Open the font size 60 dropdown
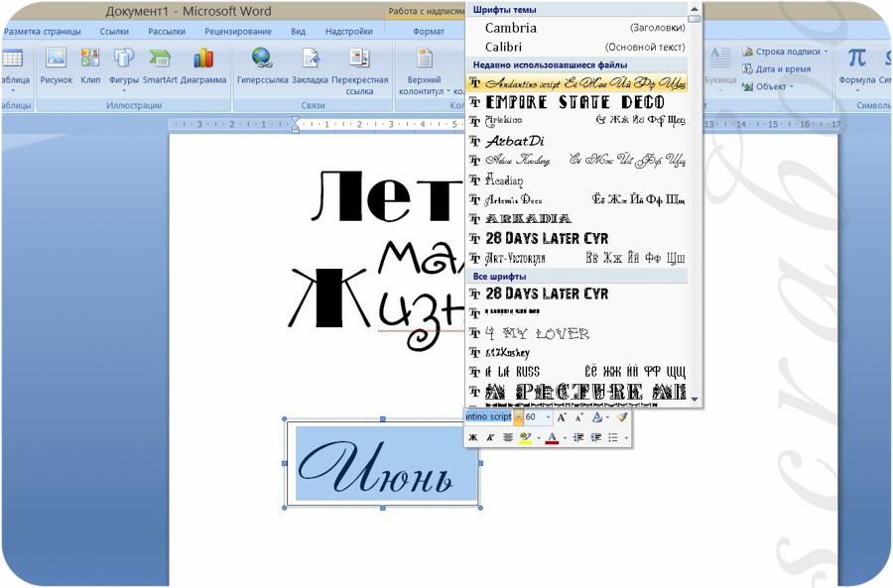The image size is (893, 588). pyautogui.click(x=548, y=417)
